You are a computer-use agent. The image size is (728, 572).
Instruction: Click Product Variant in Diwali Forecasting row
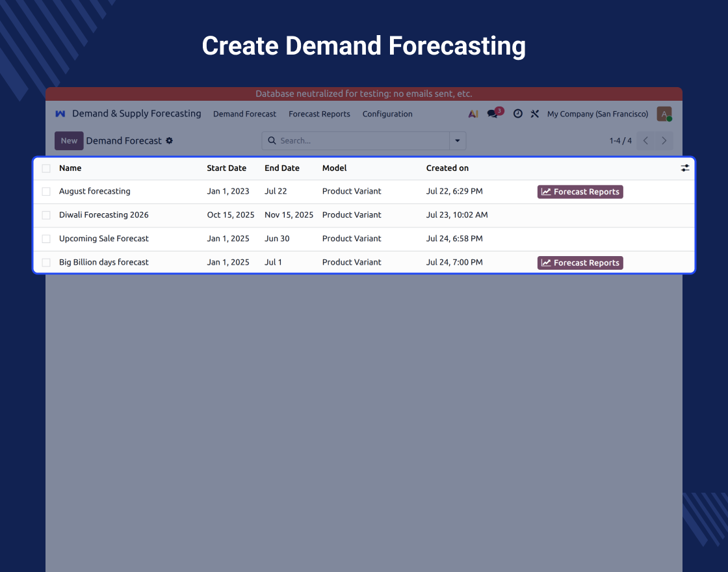(x=352, y=215)
